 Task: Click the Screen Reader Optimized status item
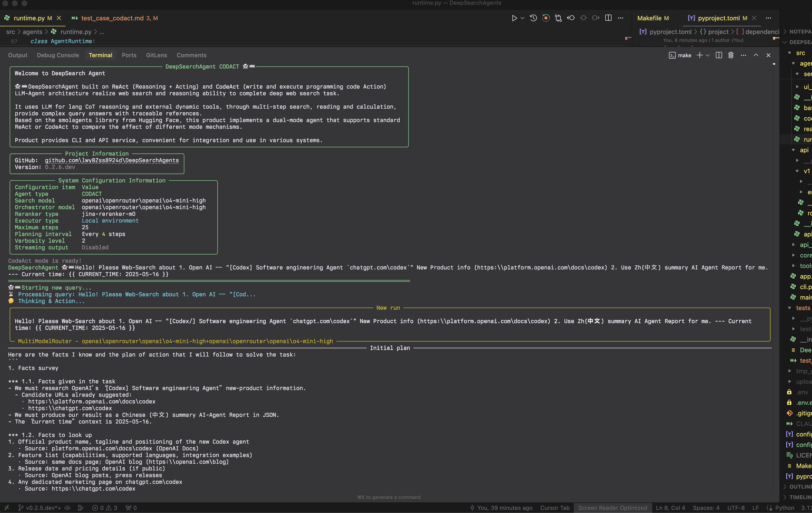[612, 507]
